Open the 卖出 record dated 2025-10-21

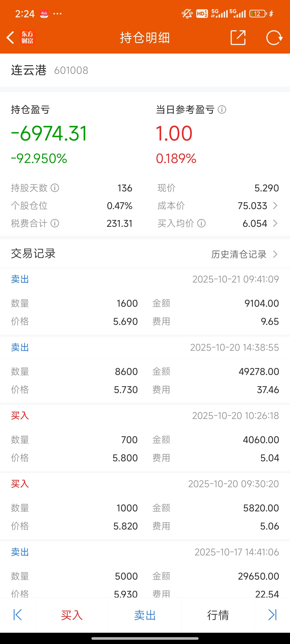point(145,302)
